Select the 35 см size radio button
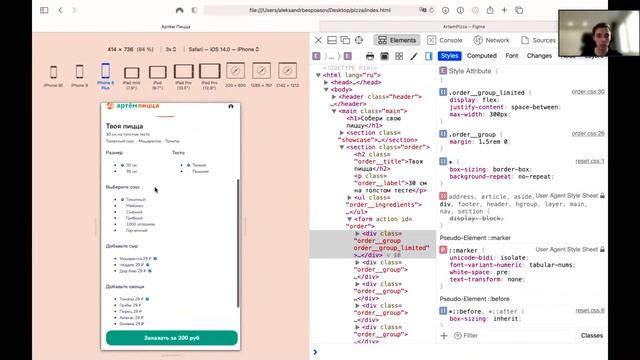This screenshot has width=640, height=360. click(x=122, y=171)
